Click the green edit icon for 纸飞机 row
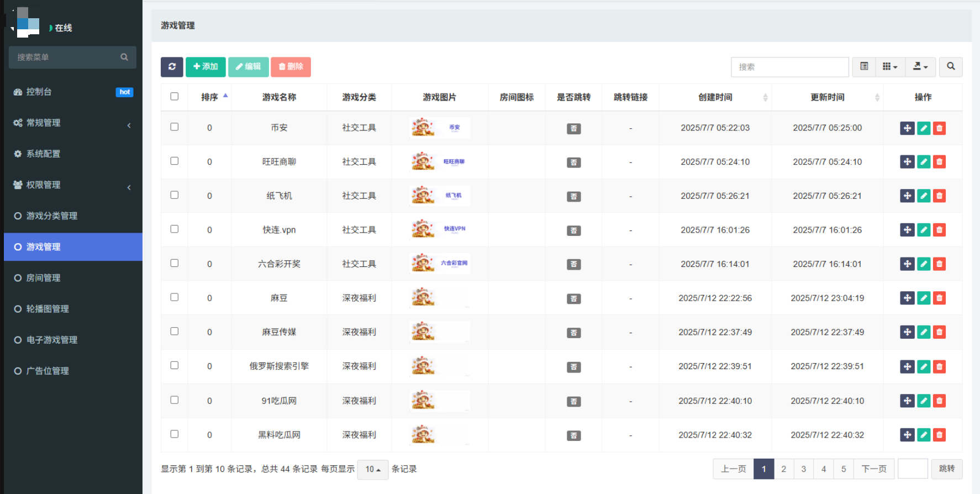The width and height of the screenshot is (980, 494). click(923, 196)
